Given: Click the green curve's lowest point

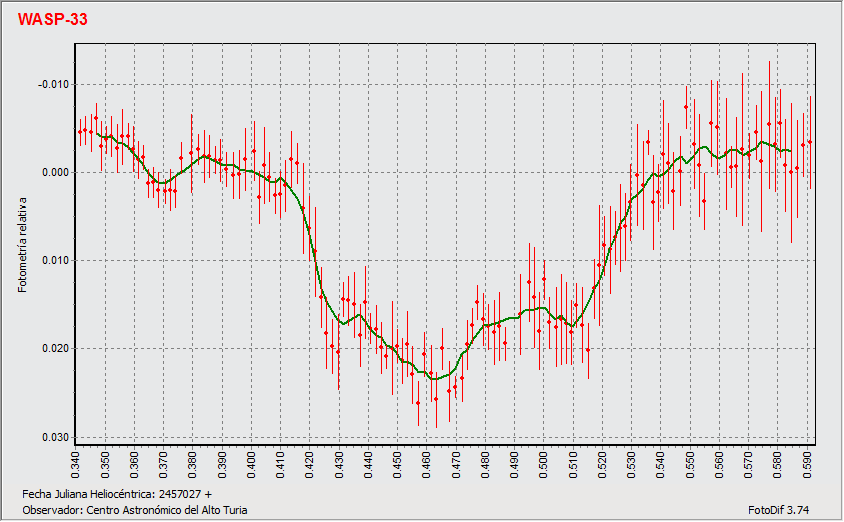Looking at the screenshot, I should tap(434, 379).
